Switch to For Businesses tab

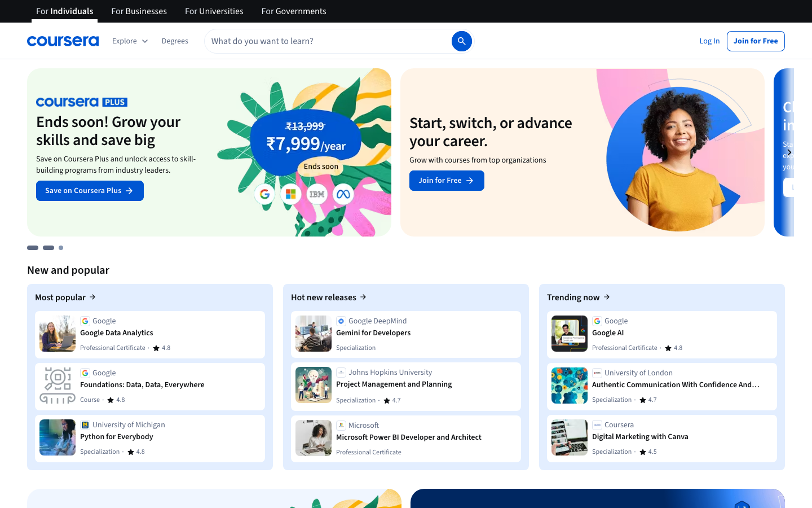139,11
